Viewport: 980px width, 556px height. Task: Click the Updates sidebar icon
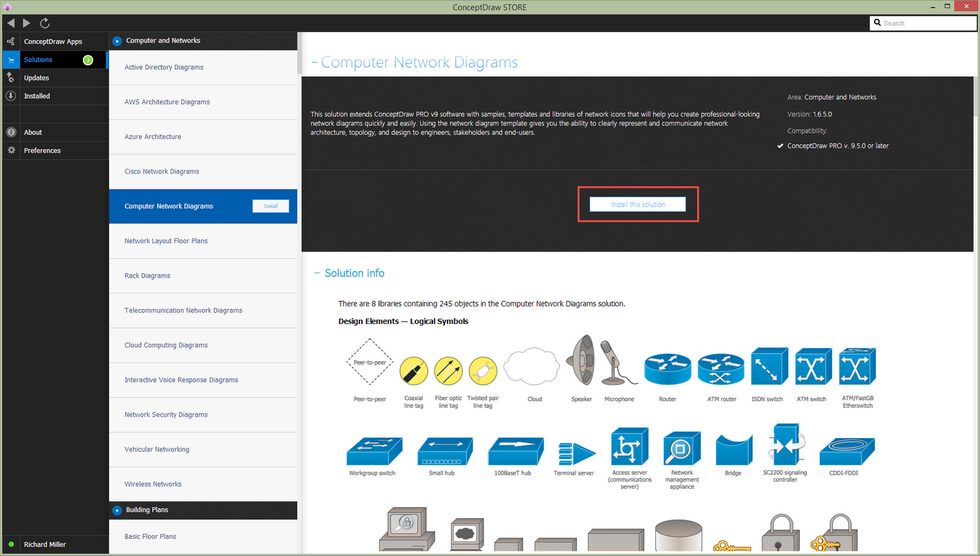pyautogui.click(x=10, y=78)
